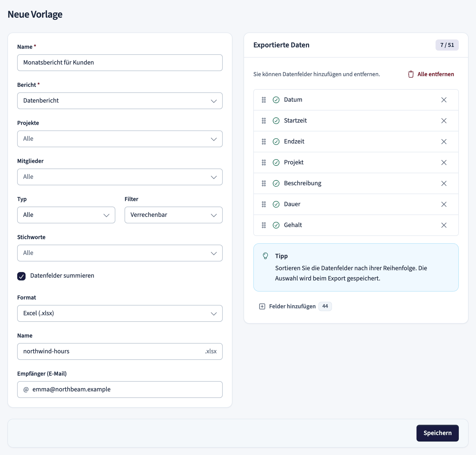Click the Empfänger e-mail input field
The width and height of the screenshot is (476, 455).
pyautogui.click(x=120, y=389)
